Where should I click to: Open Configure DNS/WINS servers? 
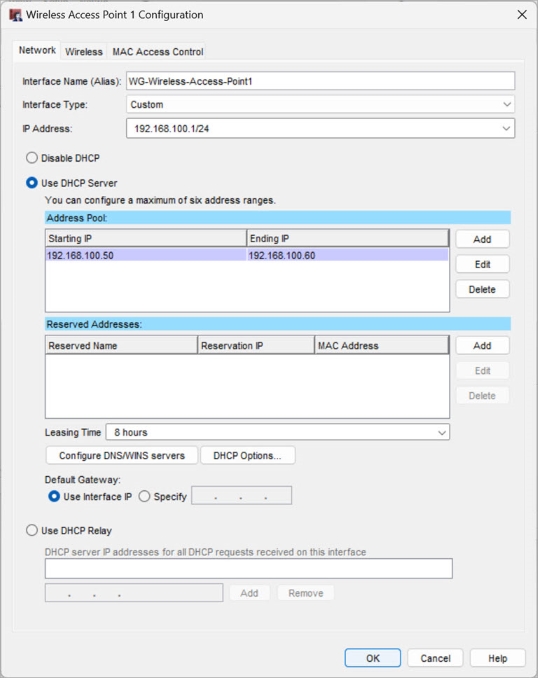pyautogui.click(x=122, y=456)
